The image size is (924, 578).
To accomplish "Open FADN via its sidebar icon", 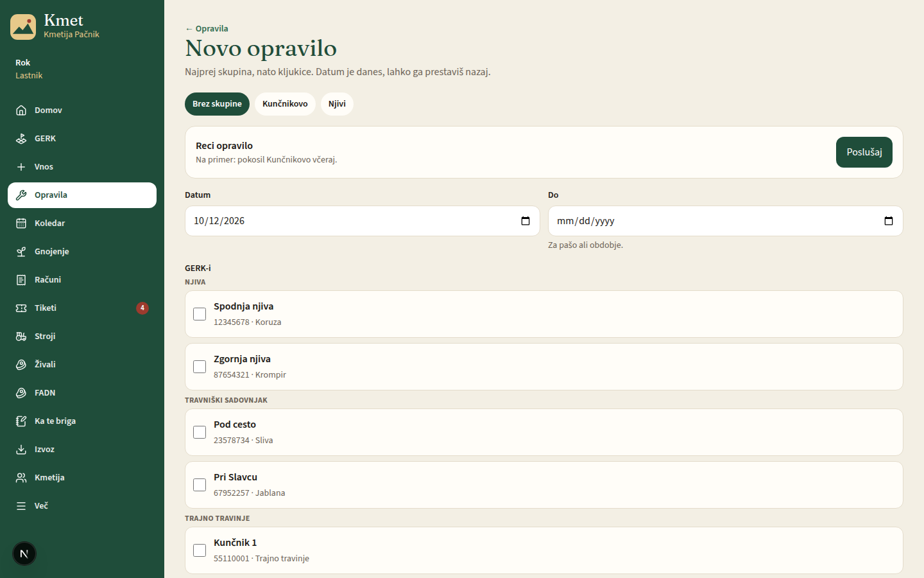I will (x=21, y=393).
